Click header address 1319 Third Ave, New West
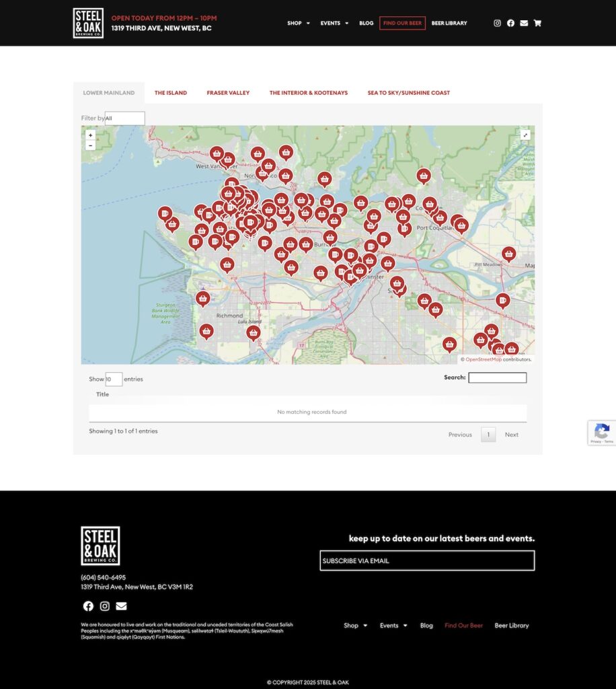Screen dimensions: 616x689 tap(161, 28)
